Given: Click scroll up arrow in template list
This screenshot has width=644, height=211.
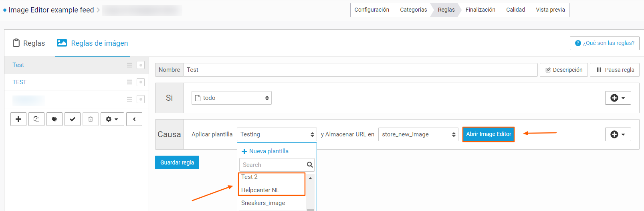Looking at the screenshot, I should coord(310,178).
